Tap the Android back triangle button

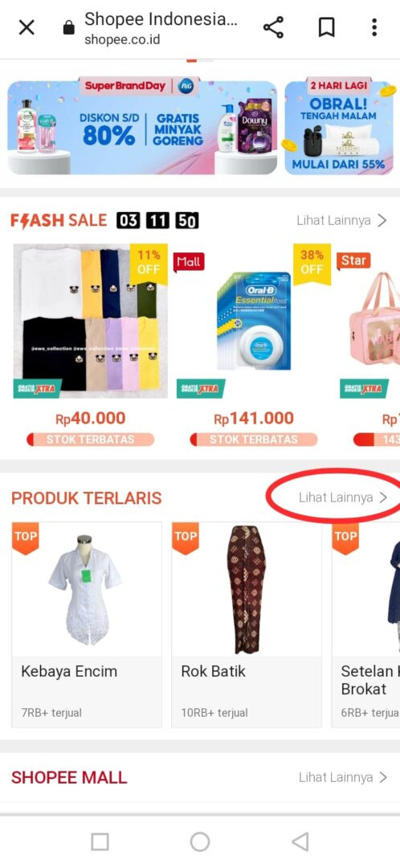[300, 841]
